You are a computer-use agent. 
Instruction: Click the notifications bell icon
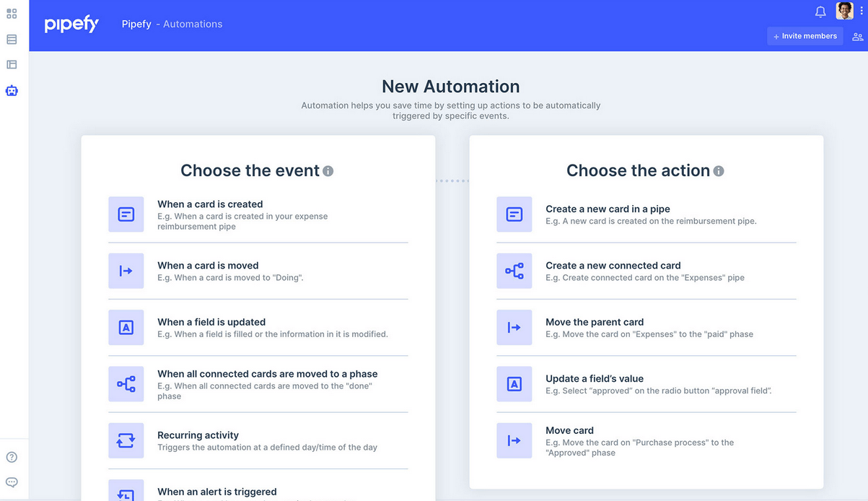(820, 12)
